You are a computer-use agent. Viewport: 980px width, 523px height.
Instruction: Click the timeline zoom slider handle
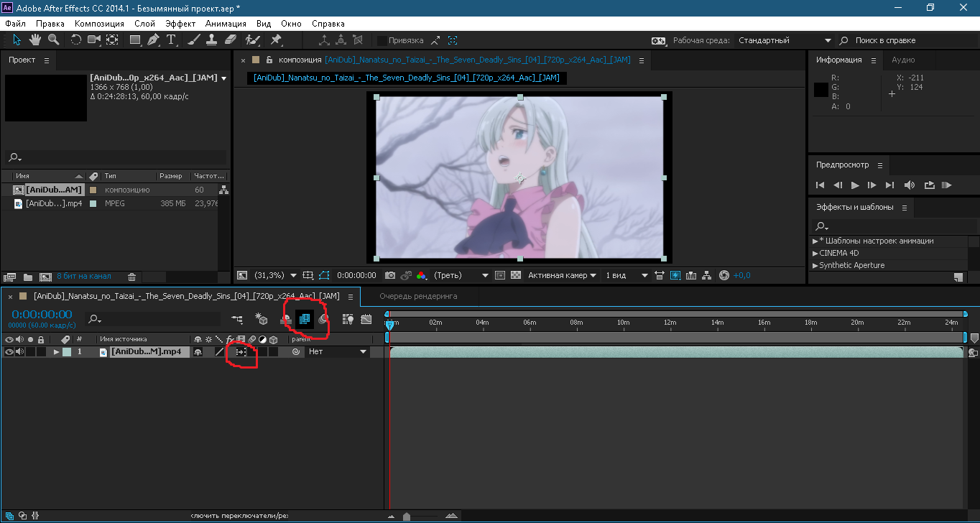pyautogui.click(x=407, y=516)
